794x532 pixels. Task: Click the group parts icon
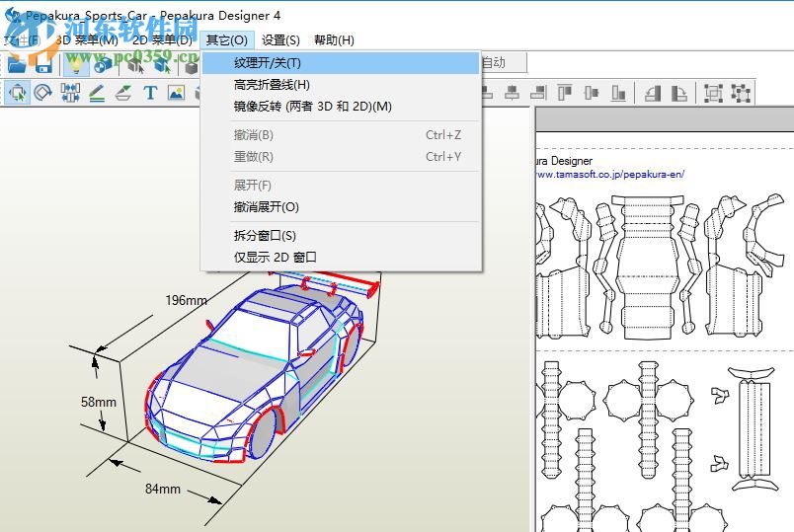(x=713, y=93)
